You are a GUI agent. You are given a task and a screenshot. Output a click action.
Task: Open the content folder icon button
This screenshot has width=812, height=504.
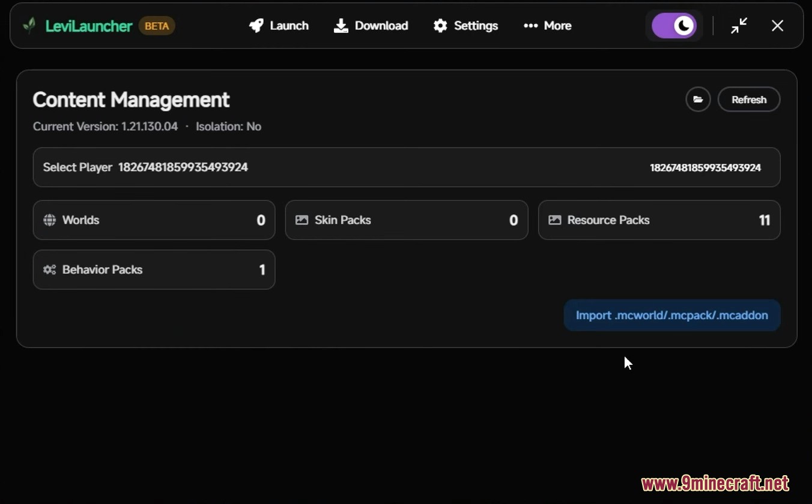(698, 100)
